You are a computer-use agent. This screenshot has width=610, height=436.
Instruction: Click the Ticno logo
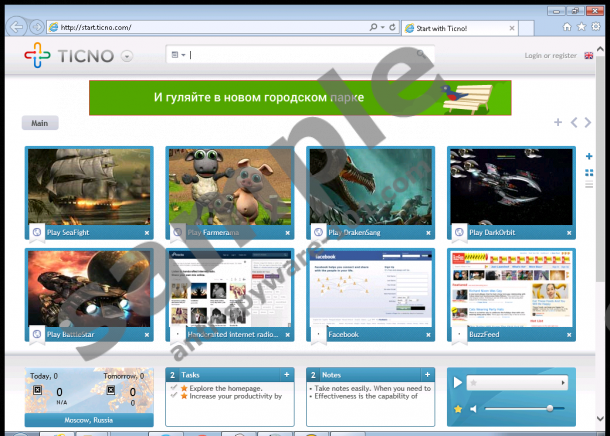pyautogui.click(x=68, y=56)
